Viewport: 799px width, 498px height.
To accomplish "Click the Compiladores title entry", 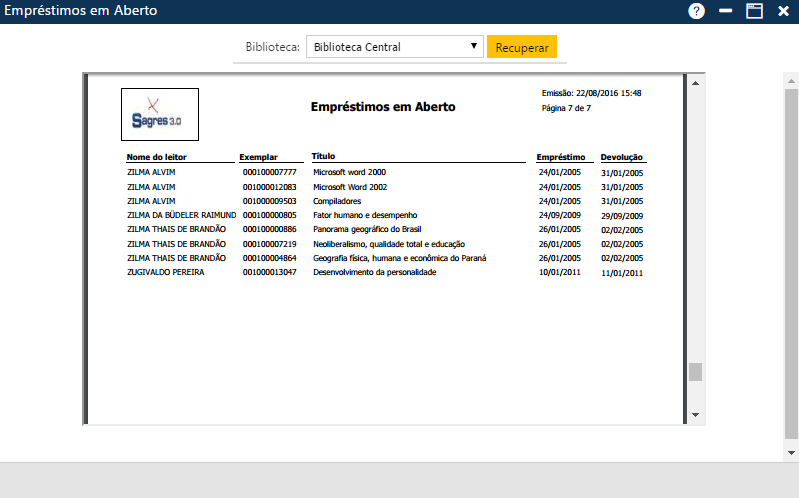I will pos(337,201).
